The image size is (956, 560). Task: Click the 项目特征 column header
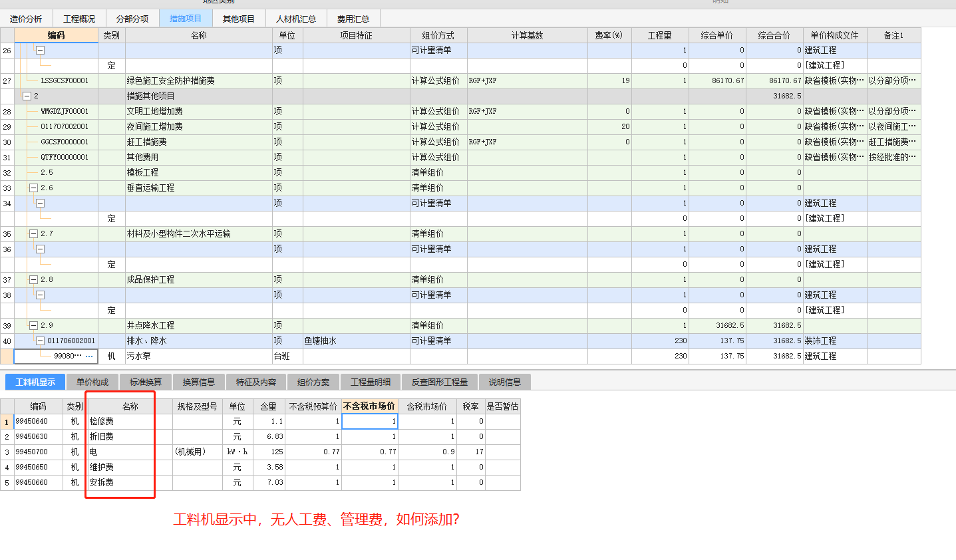(356, 35)
